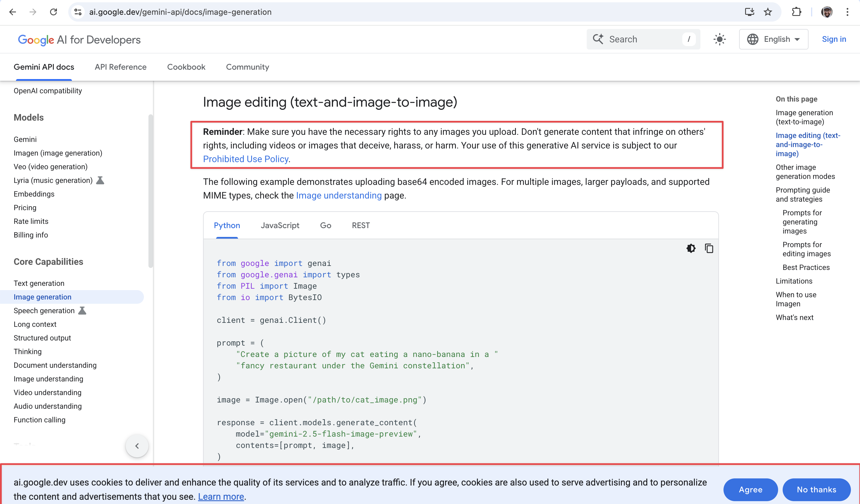860x504 pixels.
Task: Open the Gemini API docs tab
Action: click(44, 67)
